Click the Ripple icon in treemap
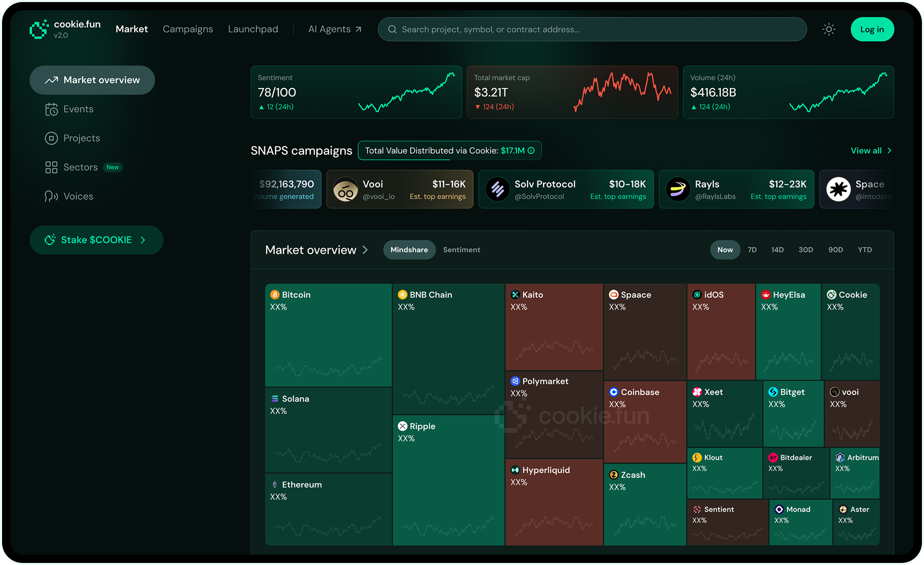The image size is (924, 565). (402, 426)
